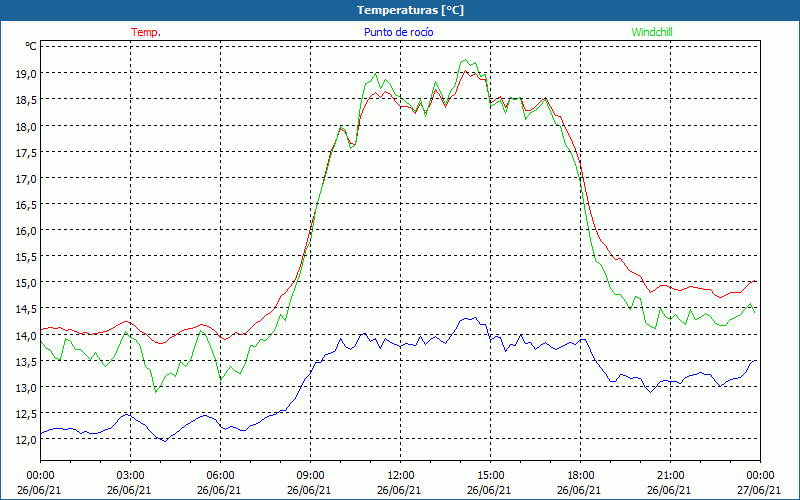
Task: Click the 21:00 time axis label
Action: tap(670, 475)
